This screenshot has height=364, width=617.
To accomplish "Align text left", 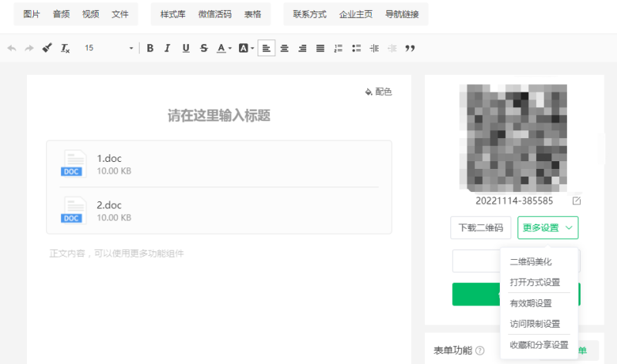I will tap(266, 48).
